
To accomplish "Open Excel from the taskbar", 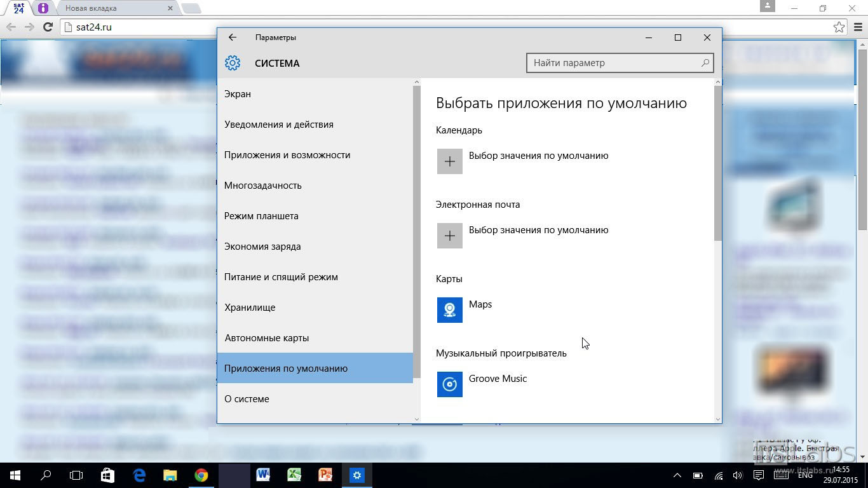I will coord(294,475).
